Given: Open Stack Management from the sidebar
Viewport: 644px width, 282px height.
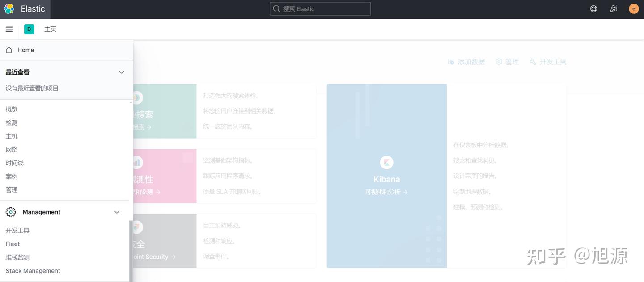Looking at the screenshot, I should [x=32, y=270].
